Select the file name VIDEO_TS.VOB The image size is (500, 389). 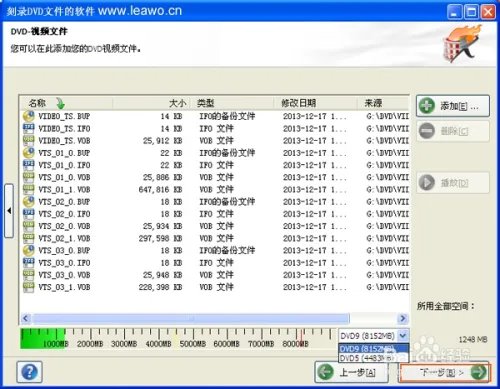(64, 141)
